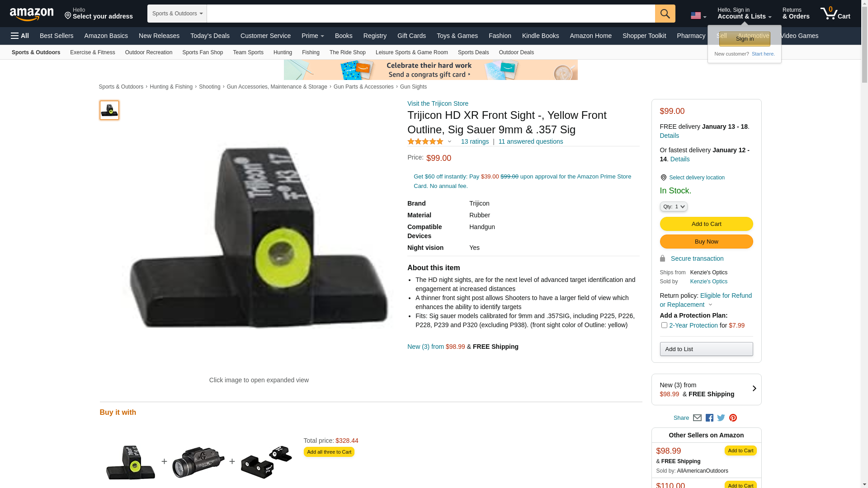
Task: Share the product on Facebook
Action: (709, 418)
